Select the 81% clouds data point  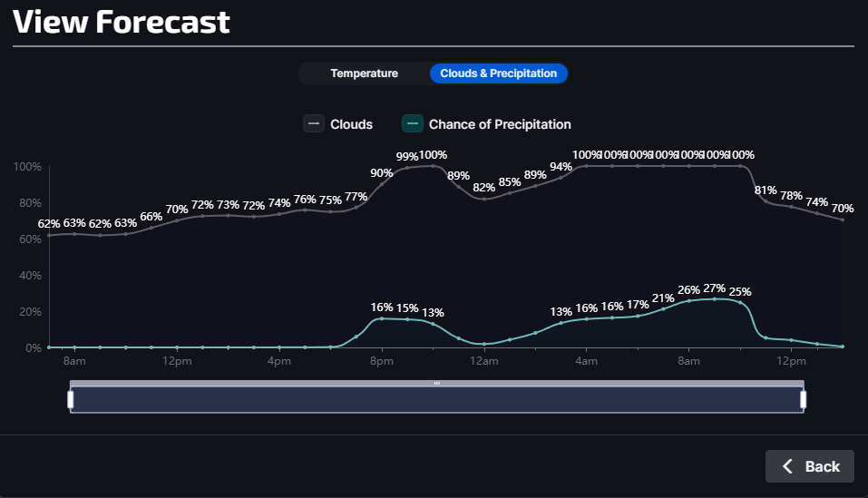[766, 201]
